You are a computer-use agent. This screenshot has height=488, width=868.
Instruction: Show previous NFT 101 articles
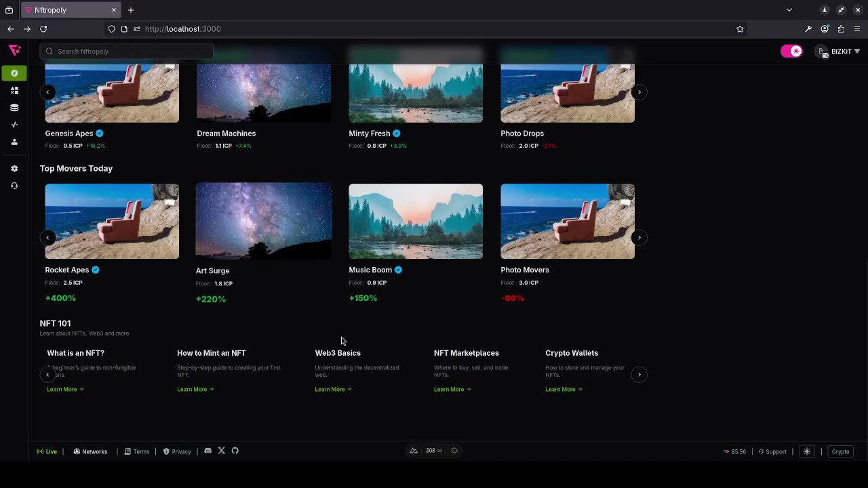click(x=47, y=375)
